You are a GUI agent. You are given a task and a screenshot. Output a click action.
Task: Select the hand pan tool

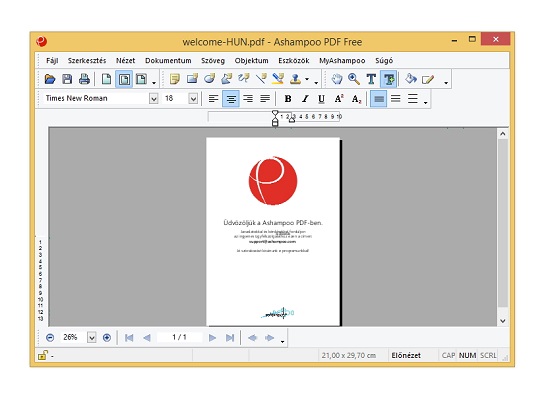[337, 79]
